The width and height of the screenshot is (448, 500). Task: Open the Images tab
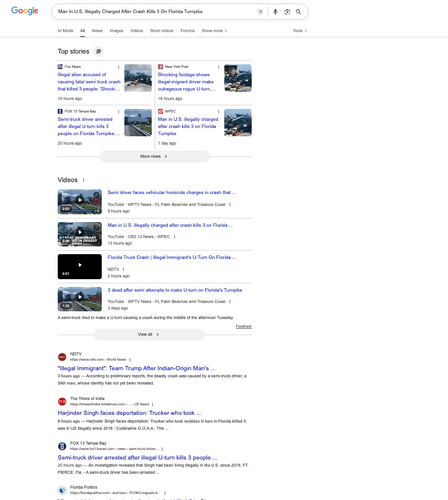pyautogui.click(x=116, y=30)
